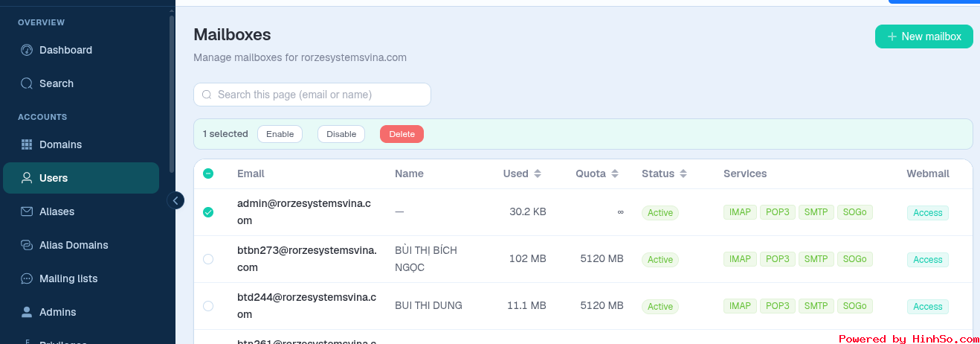
Task: Click Access webmail for btd244 row
Action: point(928,307)
